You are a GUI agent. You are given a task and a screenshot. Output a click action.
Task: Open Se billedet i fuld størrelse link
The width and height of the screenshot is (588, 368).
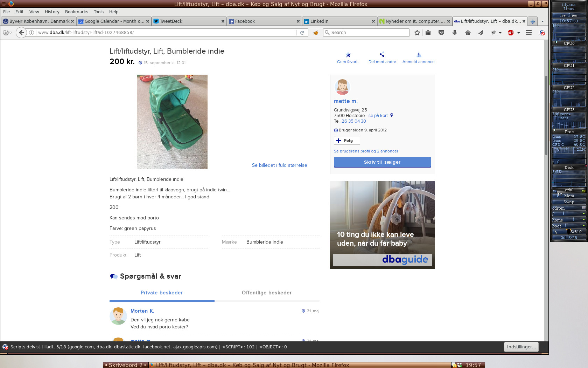pos(279,165)
